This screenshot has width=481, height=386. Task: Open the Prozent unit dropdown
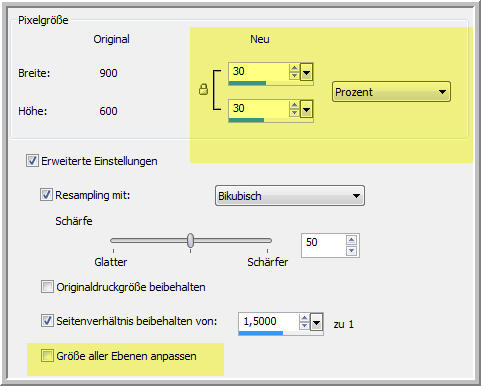[x=391, y=92]
